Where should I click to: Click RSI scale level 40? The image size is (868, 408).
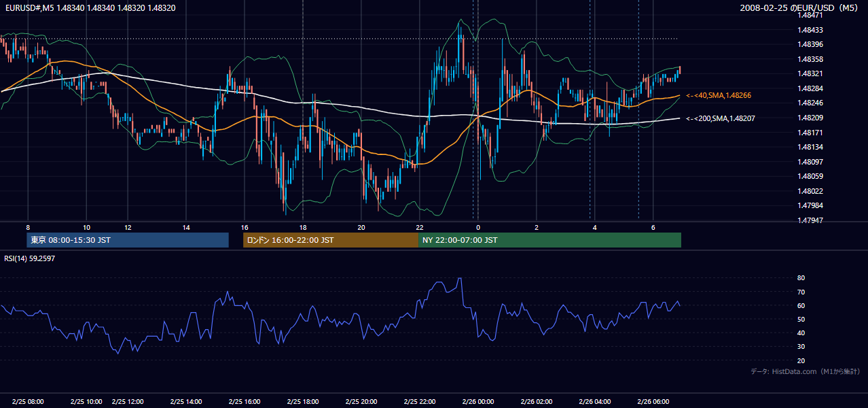(801, 333)
